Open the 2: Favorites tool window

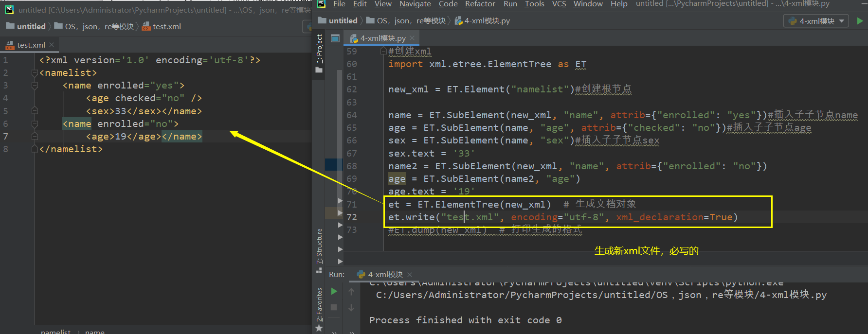[319, 305]
